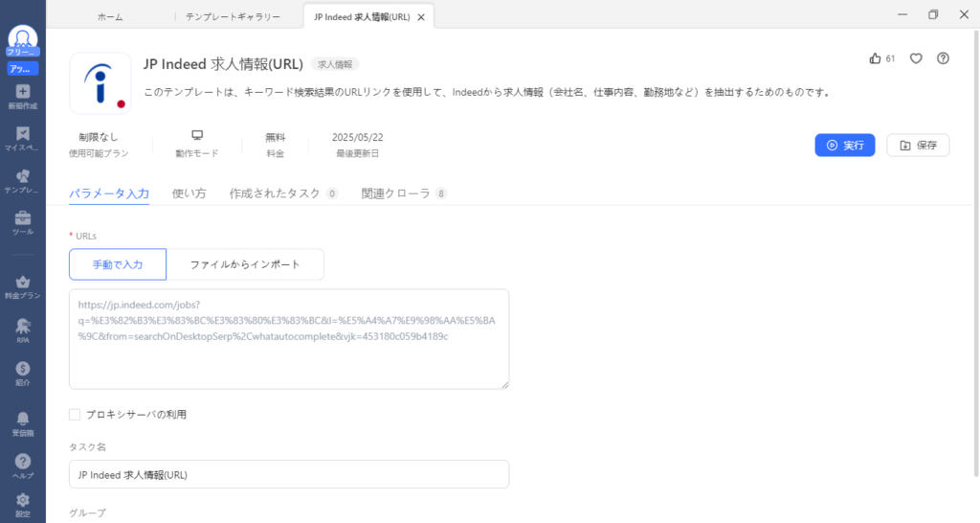980x523 pixels.
Task: Open the ツール briefcase icon
Action: pyautogui.click(x=23, y=218)
